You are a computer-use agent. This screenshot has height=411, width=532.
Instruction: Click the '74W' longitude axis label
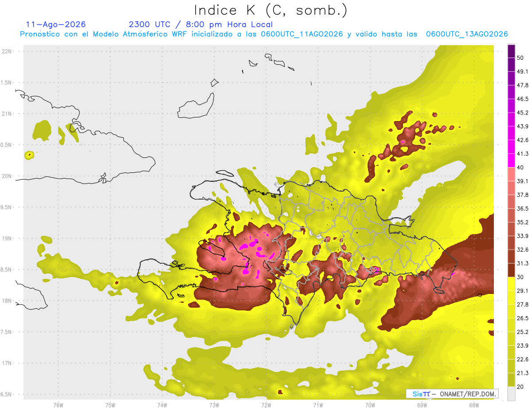coord(162,405)
